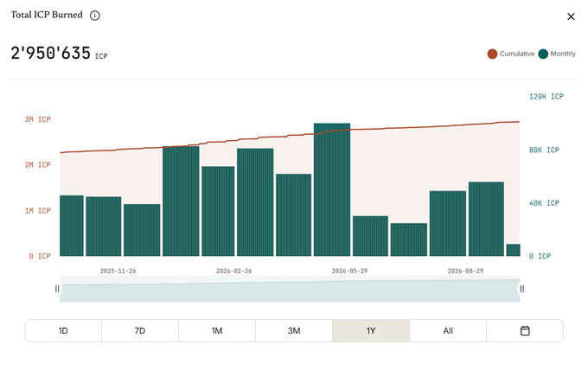Click the 2026-08-29 axis date label
Viewport: 588px width, 371px height.
[x=465, y=271]
